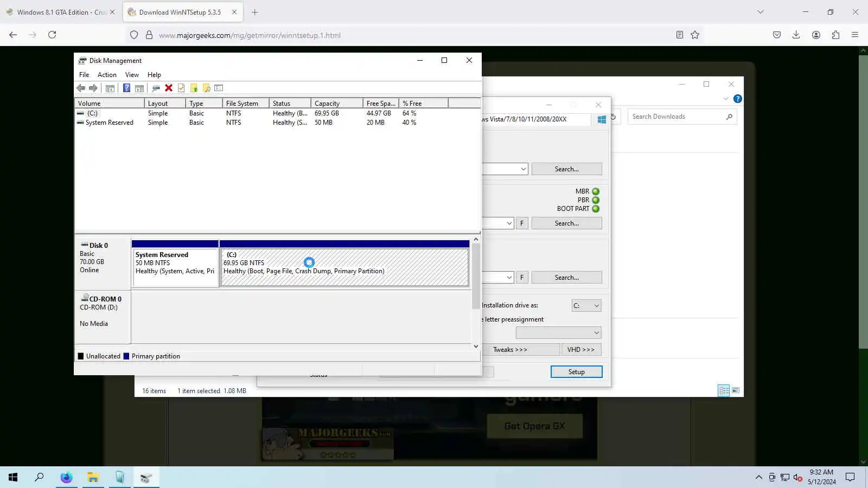Open the Installation drive C: dropdown
This screenshot has height=488, width=868.
586,305
